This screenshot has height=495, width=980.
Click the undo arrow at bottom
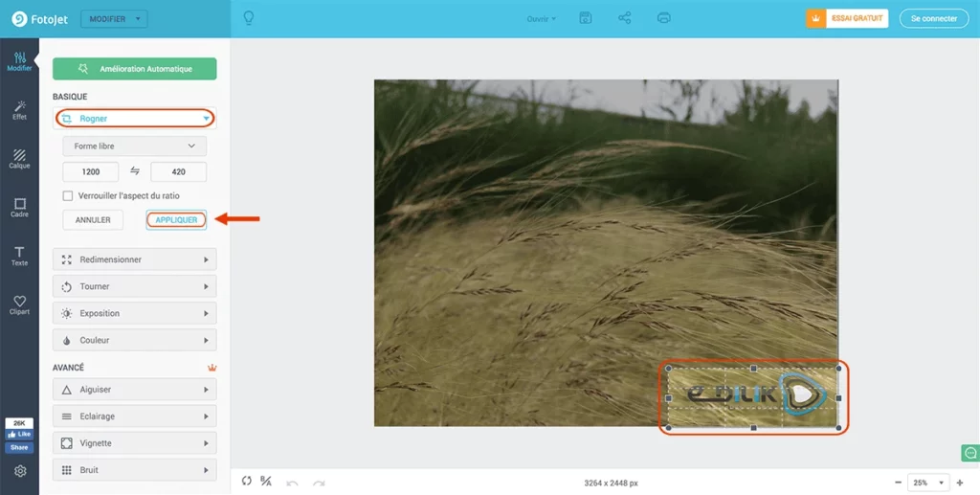(293, 483)
